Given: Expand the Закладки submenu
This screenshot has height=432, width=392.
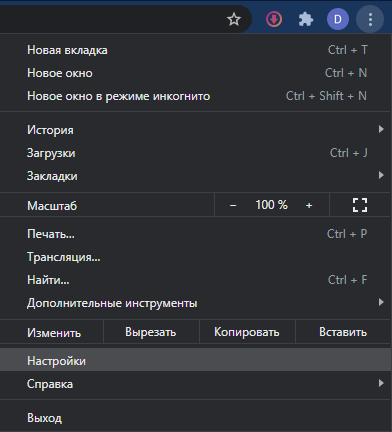Looking at the screenshot, I should click(x=196, y=176).
